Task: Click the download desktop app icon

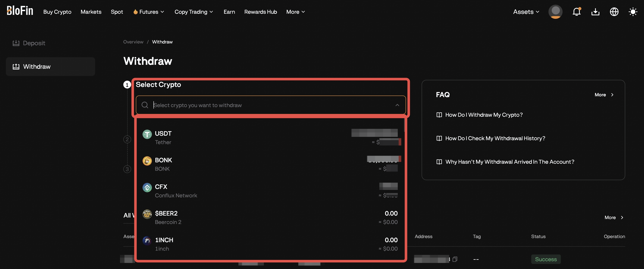Action: (595, 12)
